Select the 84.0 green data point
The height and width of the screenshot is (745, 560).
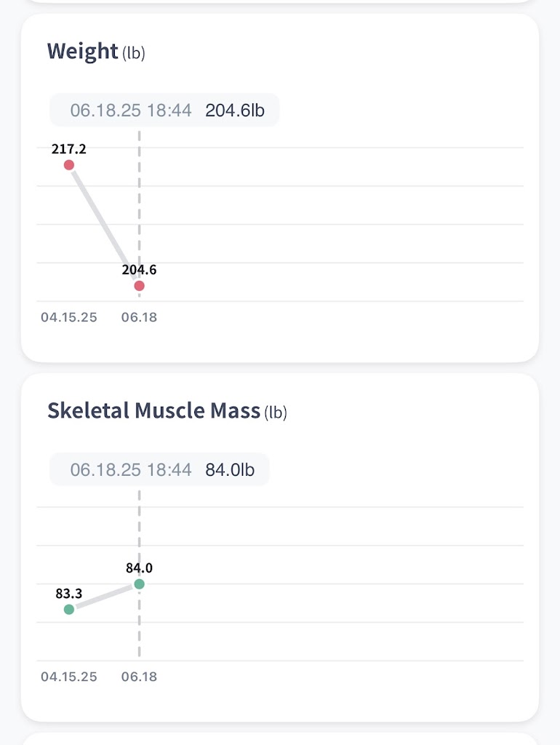pyautogui.click(x=140, y=584)
